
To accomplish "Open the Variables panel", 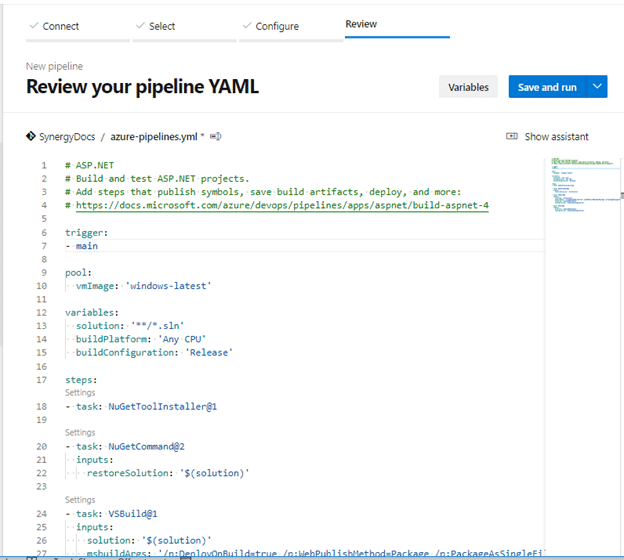I will pos(468,87).
